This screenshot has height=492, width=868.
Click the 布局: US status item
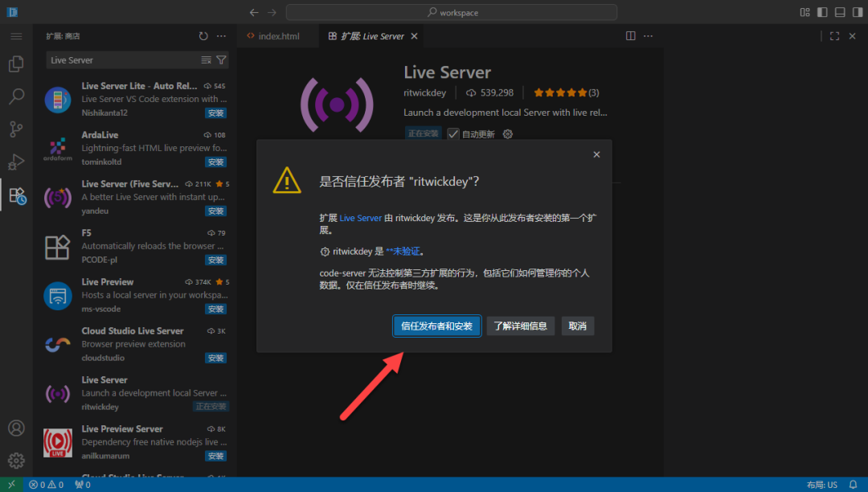click(x=821, y=485)
